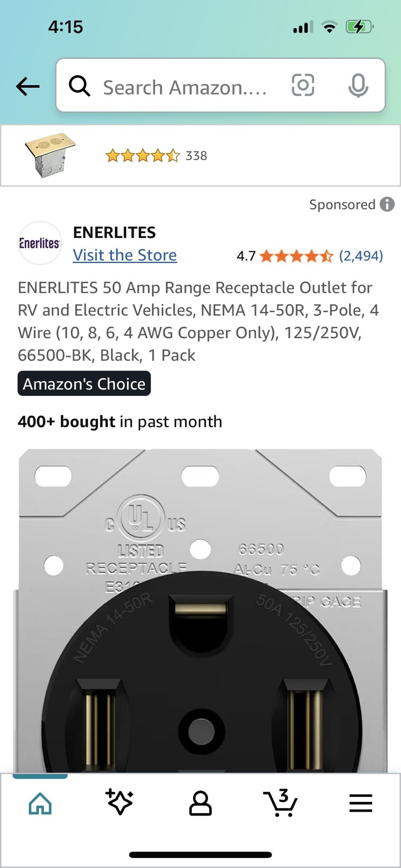Tap the search magnifier icon
This screenshot has width=401, height=868.
(80, 85)
